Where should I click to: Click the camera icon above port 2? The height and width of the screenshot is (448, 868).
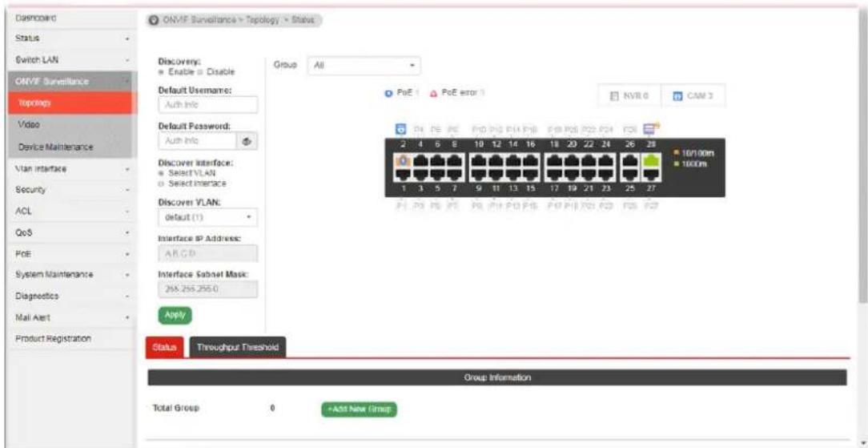pos(403,130)
